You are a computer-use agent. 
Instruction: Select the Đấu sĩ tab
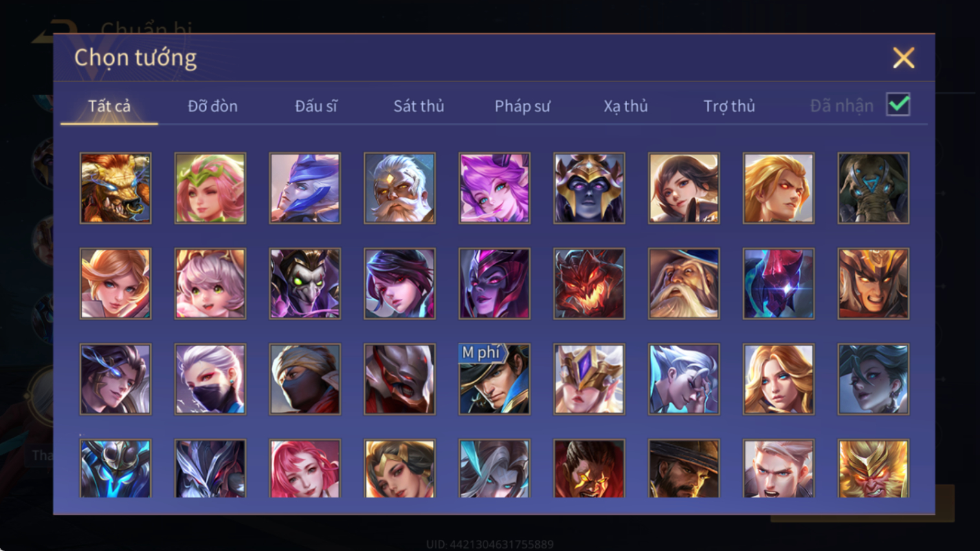click(316, 106)
